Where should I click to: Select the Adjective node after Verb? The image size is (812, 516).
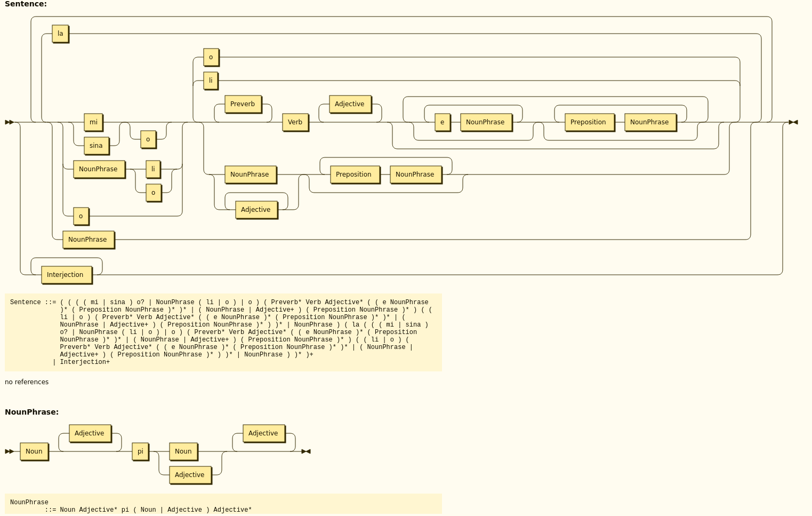[350, 104]
